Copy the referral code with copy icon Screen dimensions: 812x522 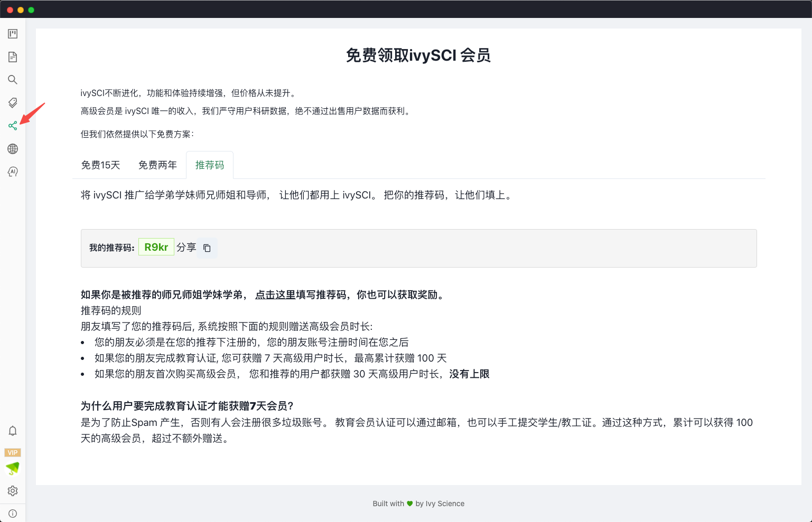[x=207, y=248]
